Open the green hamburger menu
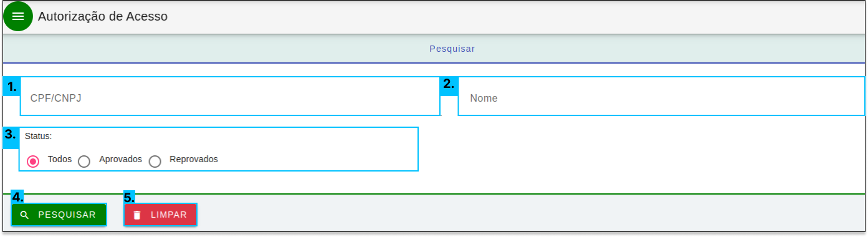The width and height of the screenshot is (868, 237). 18,17
